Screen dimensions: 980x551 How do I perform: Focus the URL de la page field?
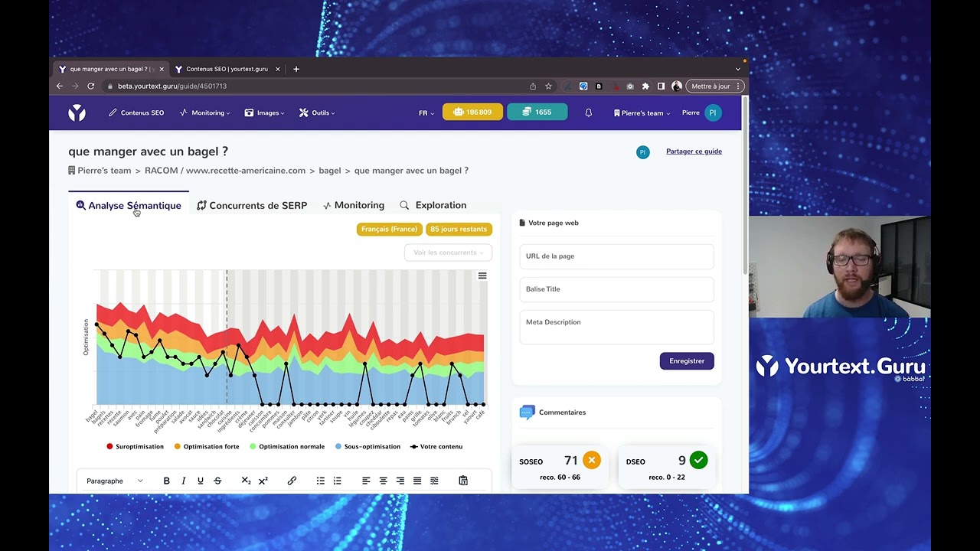pos(616,256)
